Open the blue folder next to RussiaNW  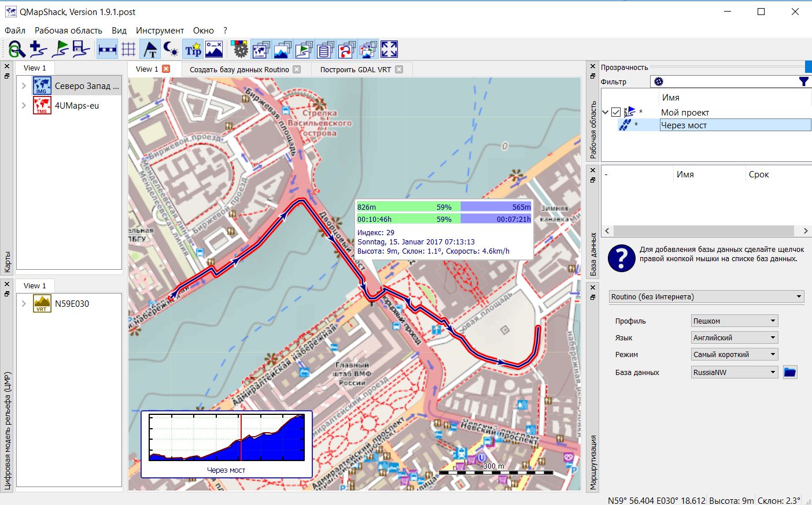click(790, 373)
